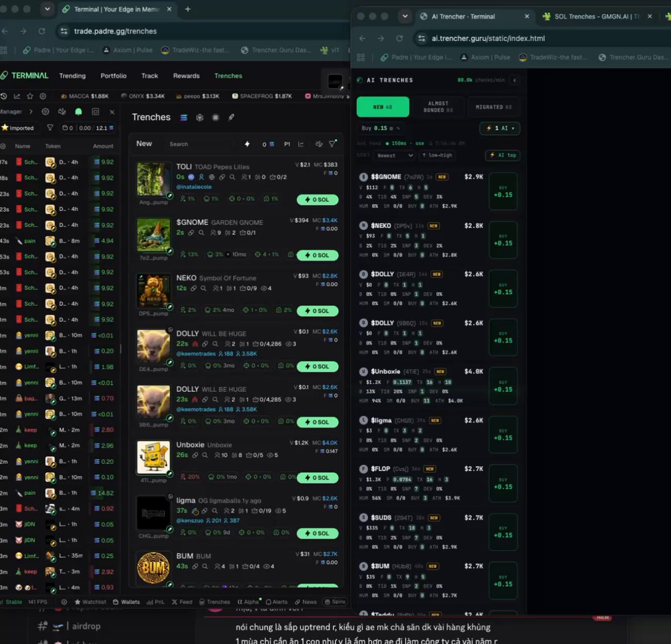Select the gray square chain icon beside Trenches

[215, 117]
